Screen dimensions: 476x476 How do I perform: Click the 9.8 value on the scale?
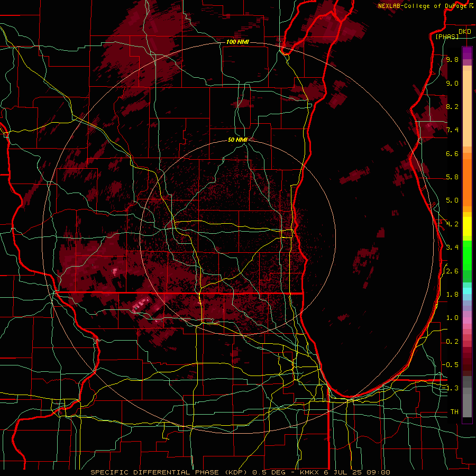(x=452, y=60)
